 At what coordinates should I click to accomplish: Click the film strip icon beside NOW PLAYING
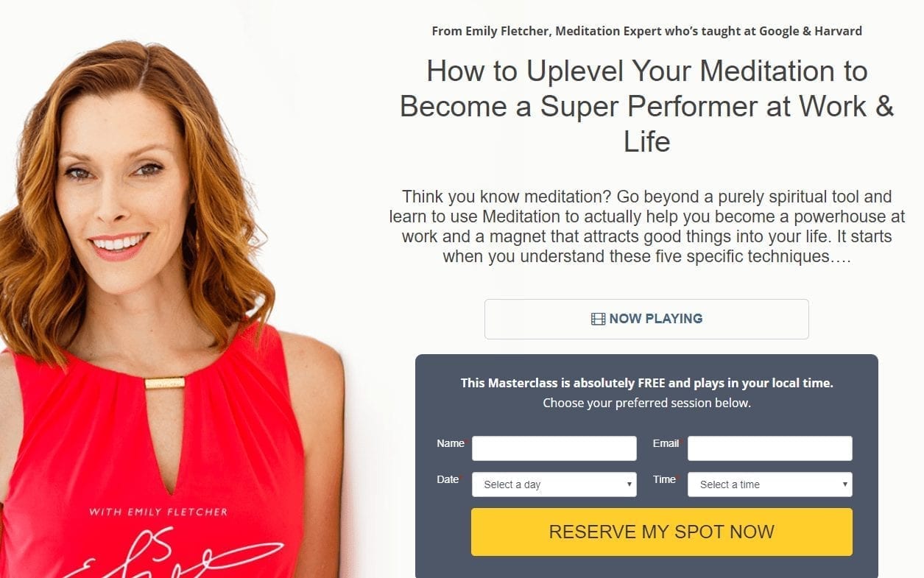pyautogui.click(x=598, y=319)
